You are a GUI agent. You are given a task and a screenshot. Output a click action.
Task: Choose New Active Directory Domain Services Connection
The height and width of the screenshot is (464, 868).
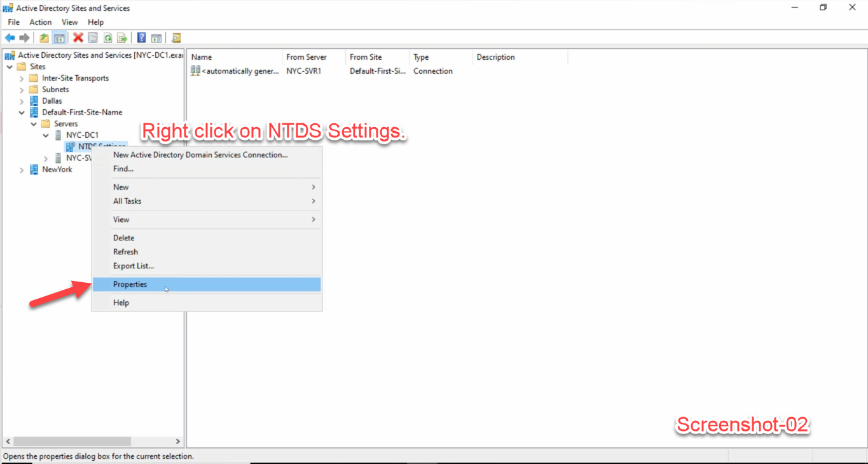click(x=207, y=154)
